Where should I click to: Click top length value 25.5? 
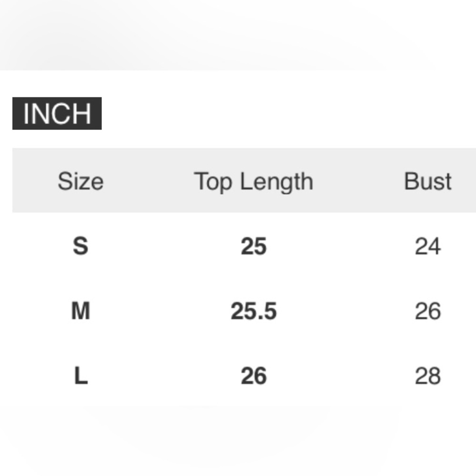(254, 311)
